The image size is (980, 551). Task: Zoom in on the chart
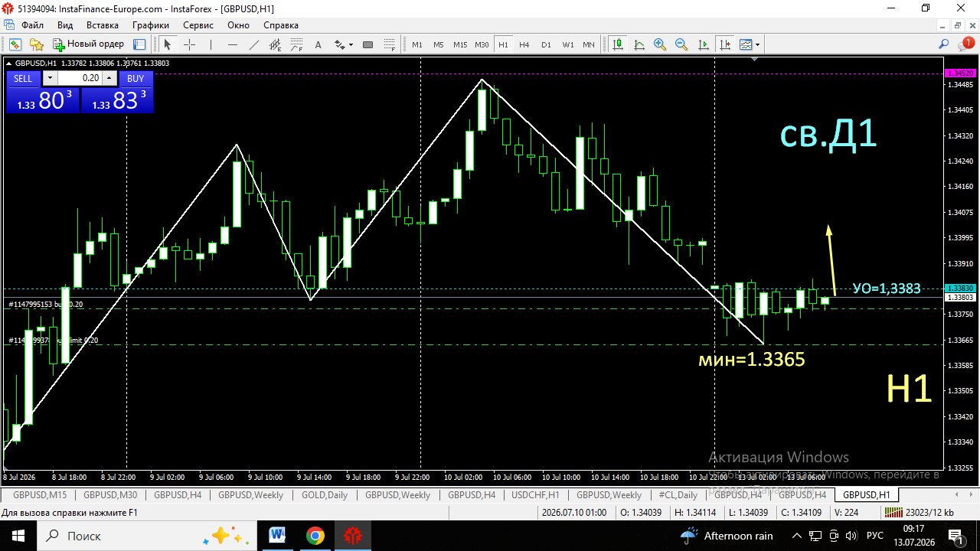pyautogui.click(x=660, y=44)
